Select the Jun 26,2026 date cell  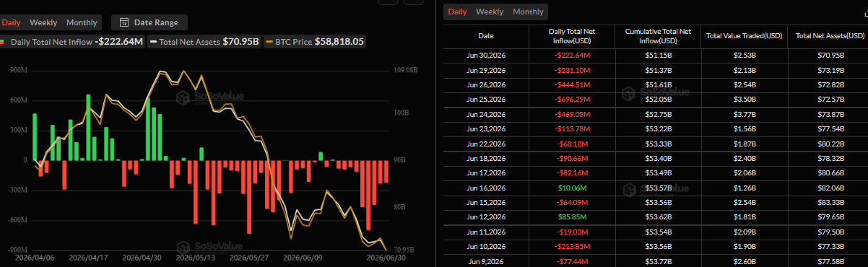pos(486,84)
